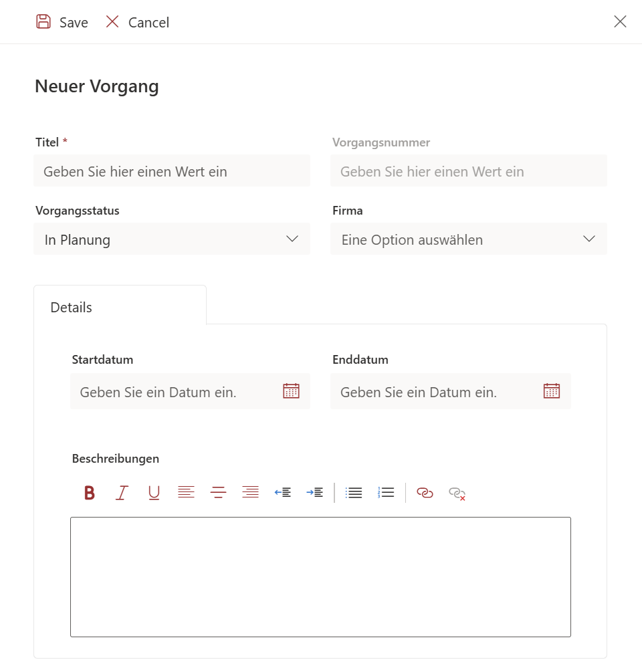The height and width of the screenshot is (672, 642).
Task: Apply italic formatting in the editor
Action: click(x=122, y=493)
